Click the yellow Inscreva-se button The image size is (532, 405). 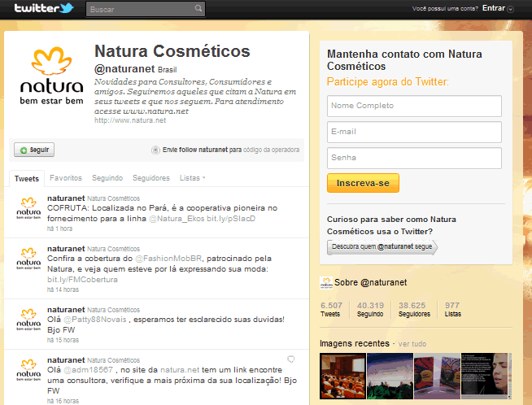click(x=363, y=183)
